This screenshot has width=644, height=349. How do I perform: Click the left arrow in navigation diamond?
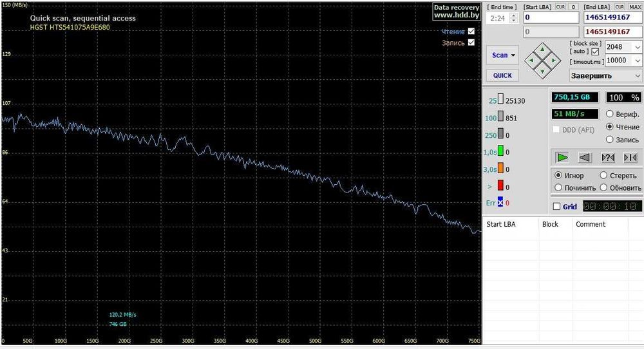(x=531, y=61)
